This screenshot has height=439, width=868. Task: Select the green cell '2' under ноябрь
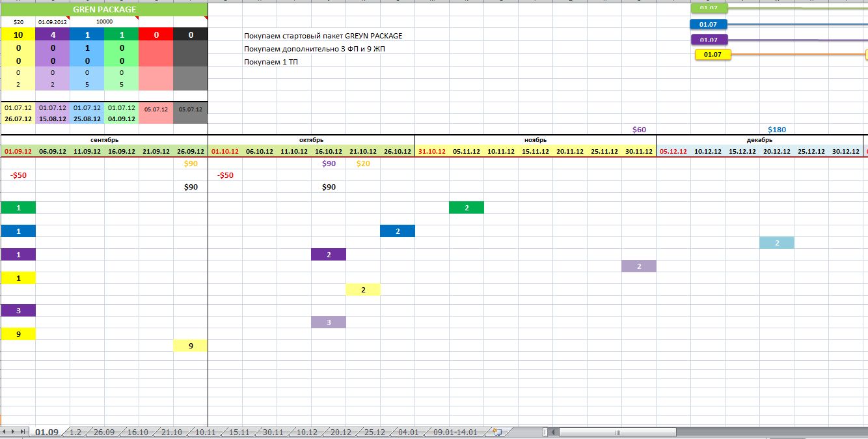coord(467,208)
